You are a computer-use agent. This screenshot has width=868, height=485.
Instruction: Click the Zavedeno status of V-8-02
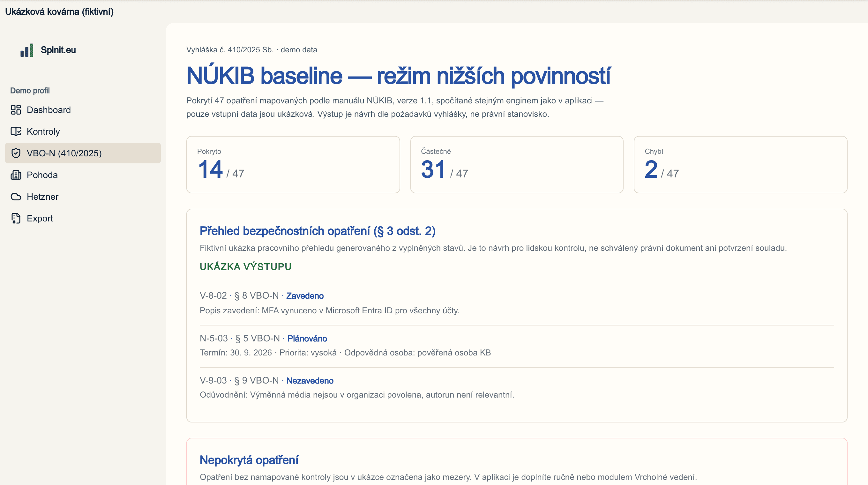point(305,296)
